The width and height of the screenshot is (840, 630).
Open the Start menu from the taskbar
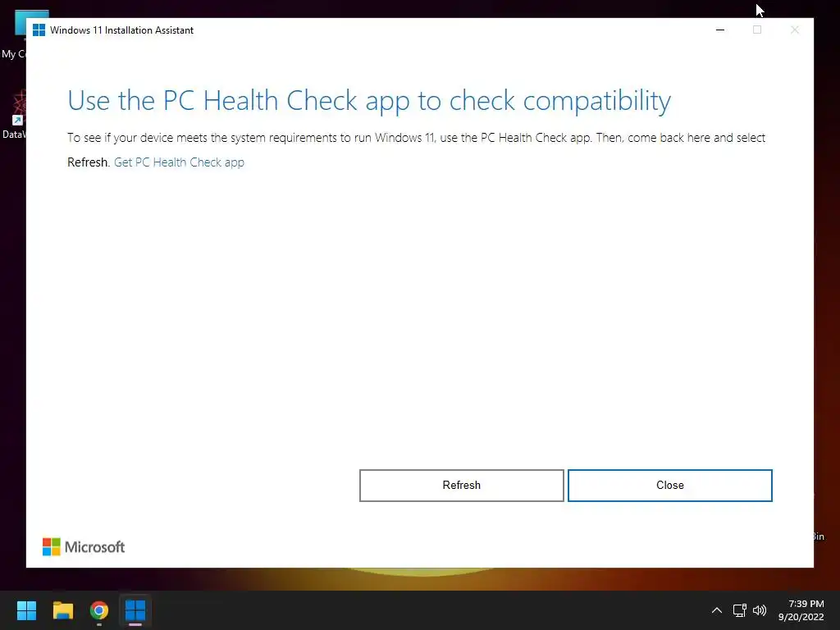click(26, 610)
